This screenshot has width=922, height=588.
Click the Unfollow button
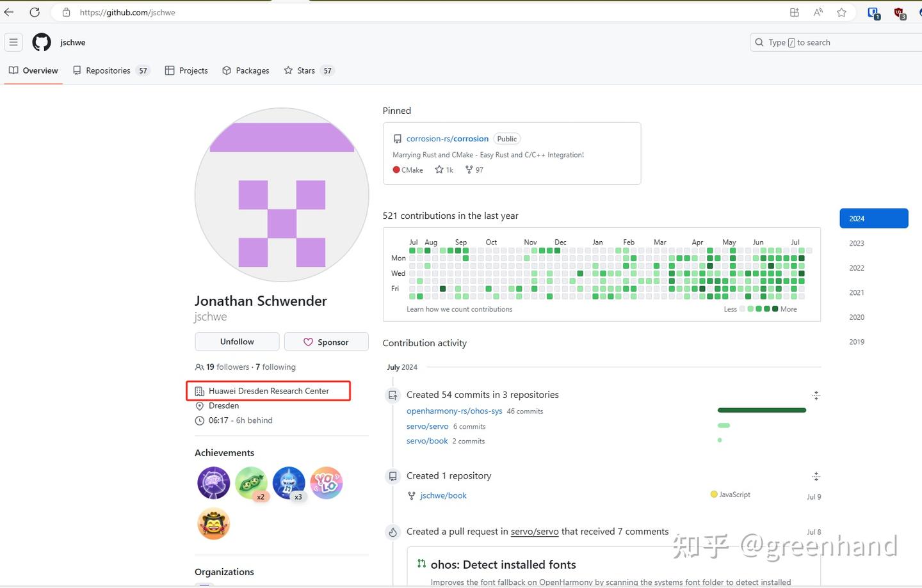tap(236, 342)
